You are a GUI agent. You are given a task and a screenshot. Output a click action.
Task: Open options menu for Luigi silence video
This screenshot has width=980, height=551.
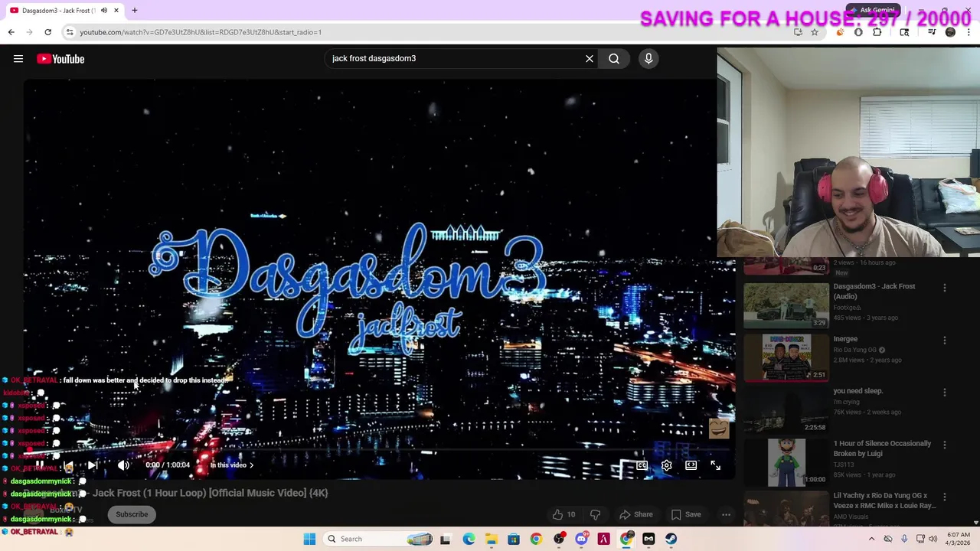click(945, 445)
